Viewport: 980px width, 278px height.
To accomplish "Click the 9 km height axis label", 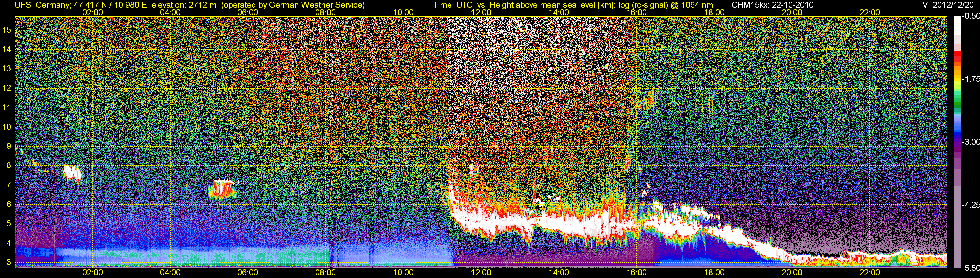I will pyautogui.click(x=9, y=146).
